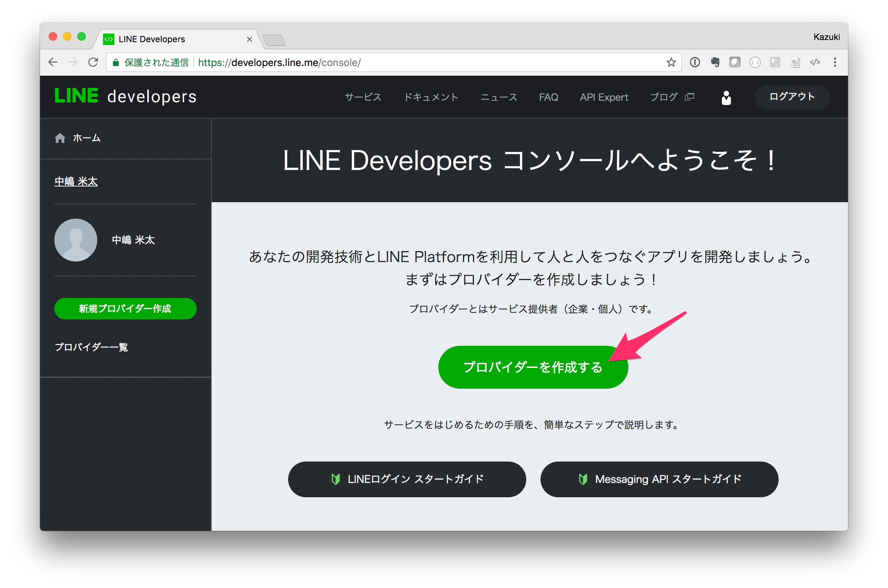Screen dimensions: 888x588
Task: Close the LINE Developers tab
Action: (249, 39)
